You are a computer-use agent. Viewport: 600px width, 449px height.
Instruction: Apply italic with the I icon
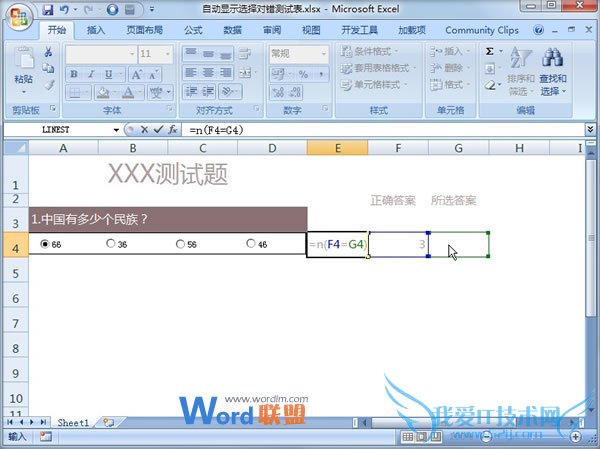(x=91, y=74)
